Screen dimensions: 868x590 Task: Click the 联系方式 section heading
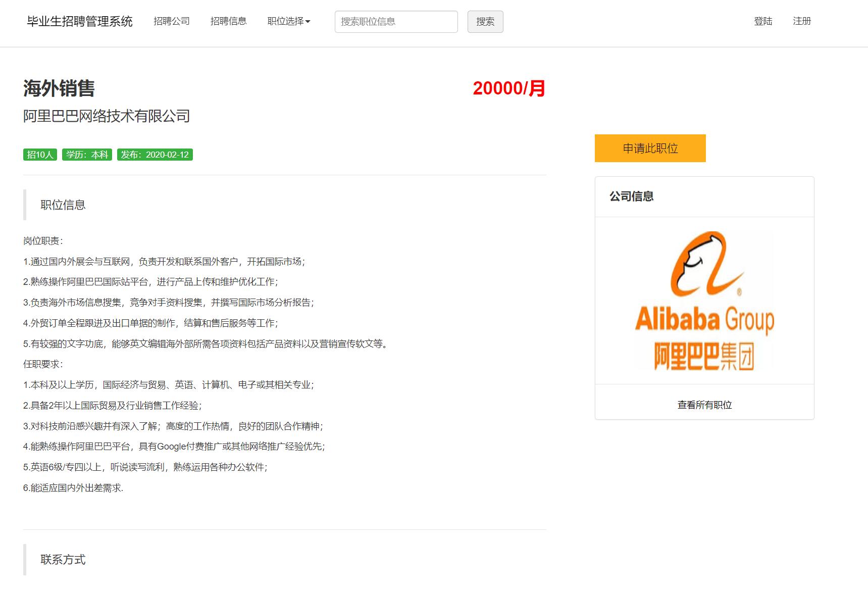63,560
